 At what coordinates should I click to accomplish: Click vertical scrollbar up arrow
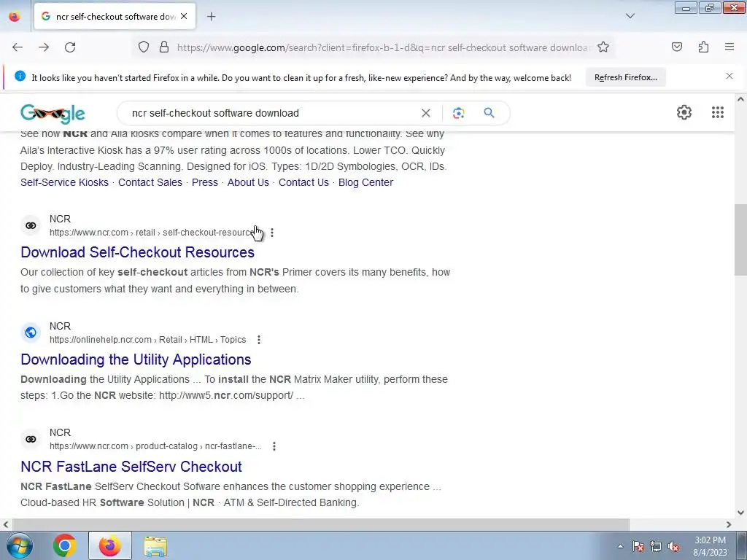click(740, 99)
